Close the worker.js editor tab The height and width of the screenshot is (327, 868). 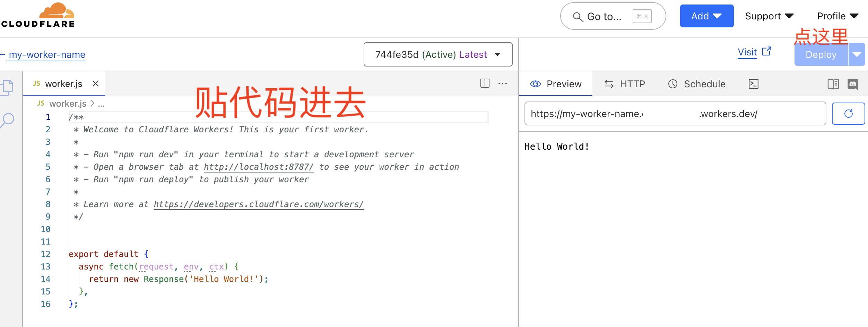tap(96, 84)
